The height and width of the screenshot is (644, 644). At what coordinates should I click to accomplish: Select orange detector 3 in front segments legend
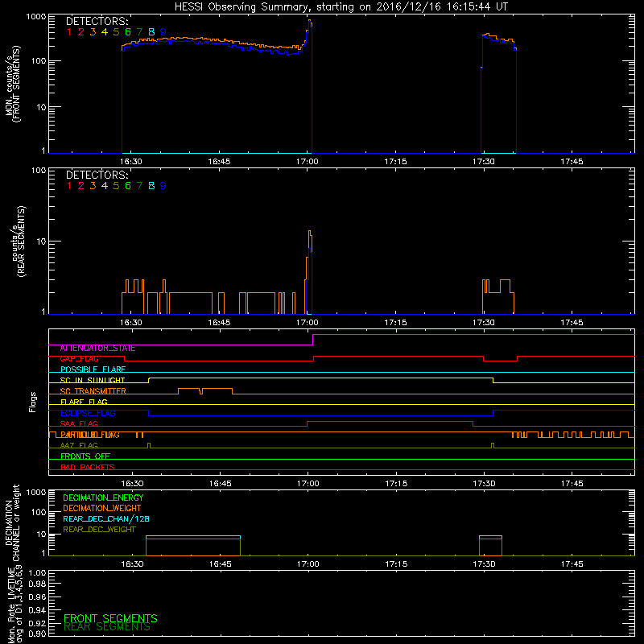(93, 31)
